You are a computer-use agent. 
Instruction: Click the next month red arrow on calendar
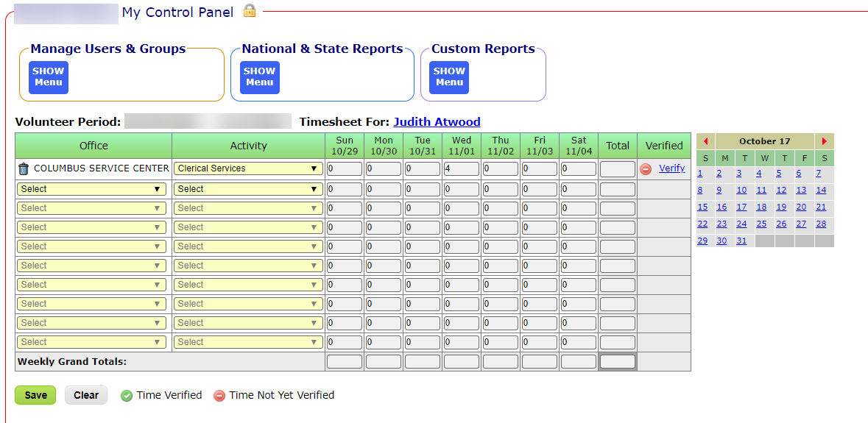824,141
